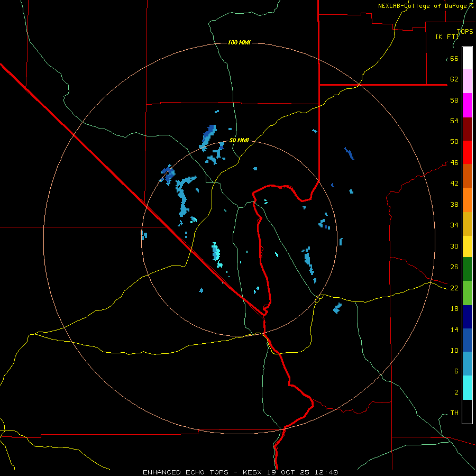Click the 50 NMI range ring label
Image resolution: width=476 pixels, height=476 pixels.
(239, 140)
